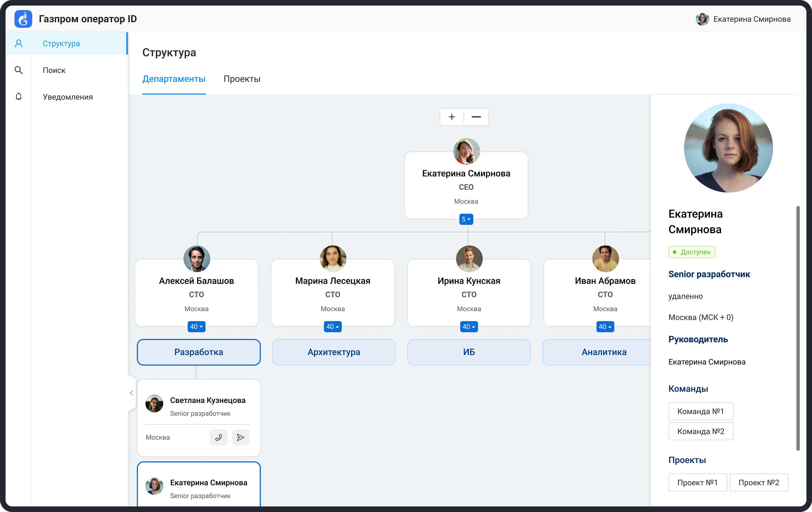The width and height of the screenshot is (812, 512).
Task: Click the Поиск magnifier icon
Action: coord(19,70)
